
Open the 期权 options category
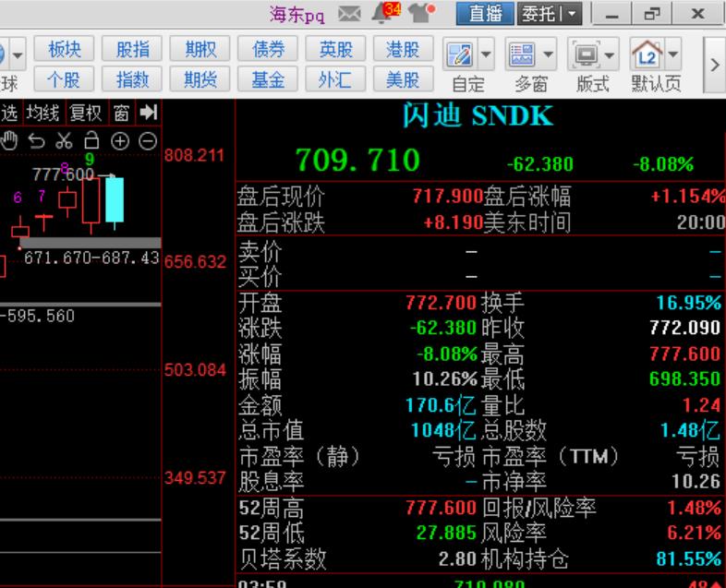tap(200, 49)
